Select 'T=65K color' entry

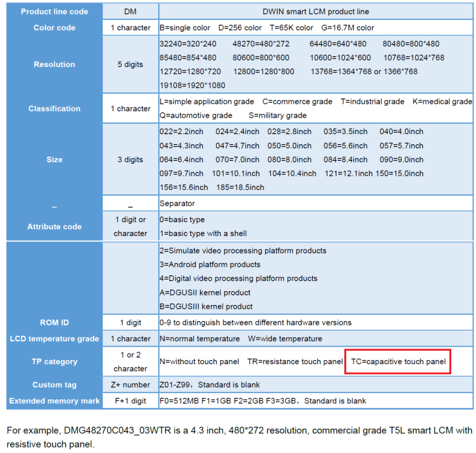[291, 28]
